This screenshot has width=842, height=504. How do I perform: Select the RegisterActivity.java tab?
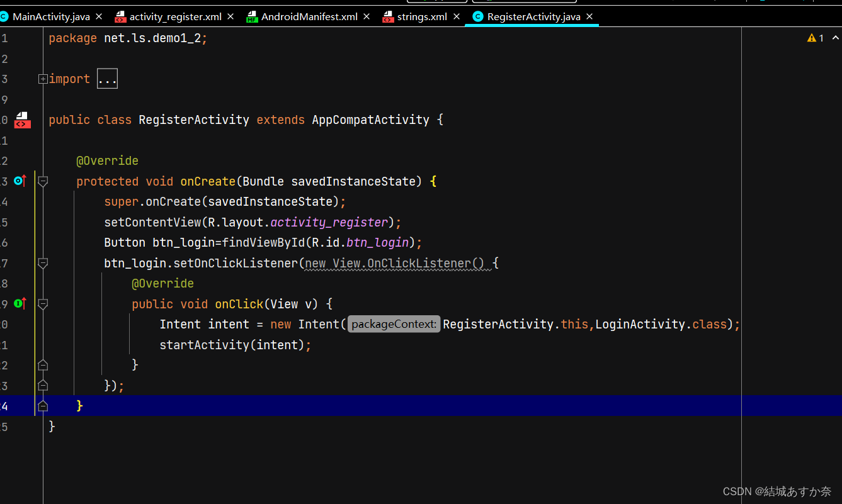[534, 16]
